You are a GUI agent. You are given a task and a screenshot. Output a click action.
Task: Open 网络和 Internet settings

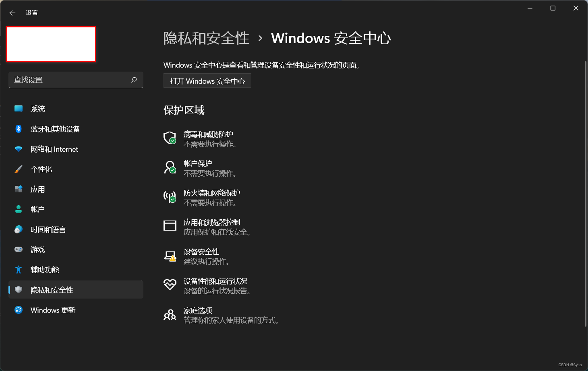tap(76, 149)
